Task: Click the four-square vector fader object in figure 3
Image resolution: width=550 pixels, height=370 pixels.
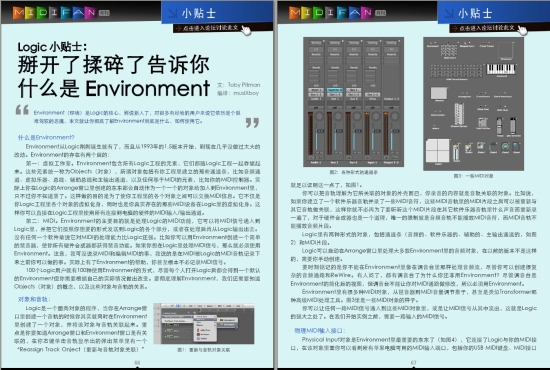Action: click(438, 151)
